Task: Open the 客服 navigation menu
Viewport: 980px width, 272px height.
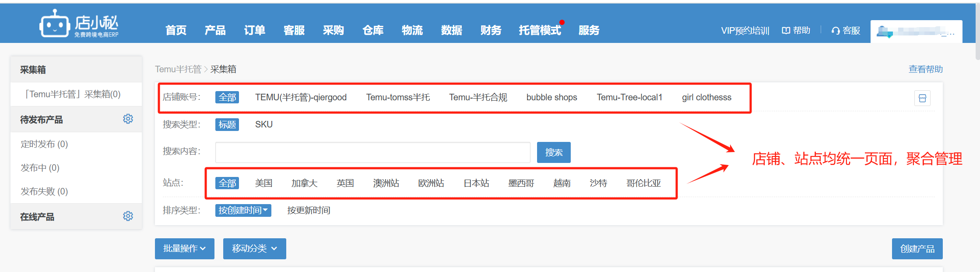Action: (294, 30)
